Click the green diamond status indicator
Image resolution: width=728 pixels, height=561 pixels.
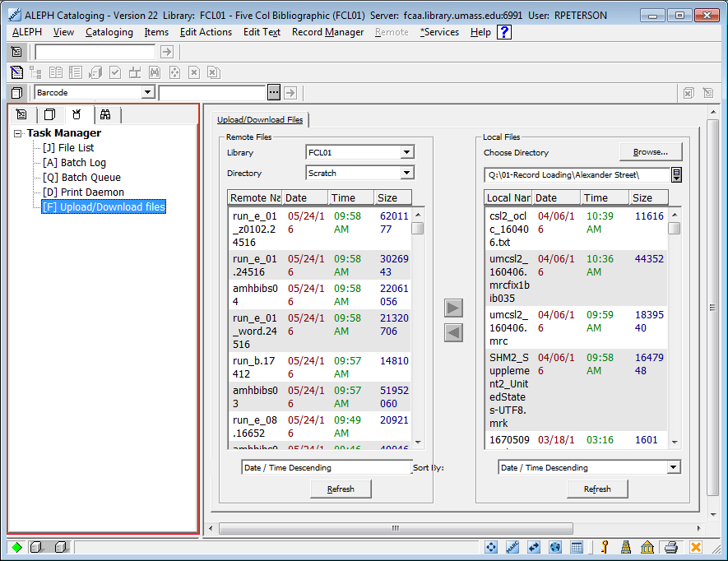(16, 547)
